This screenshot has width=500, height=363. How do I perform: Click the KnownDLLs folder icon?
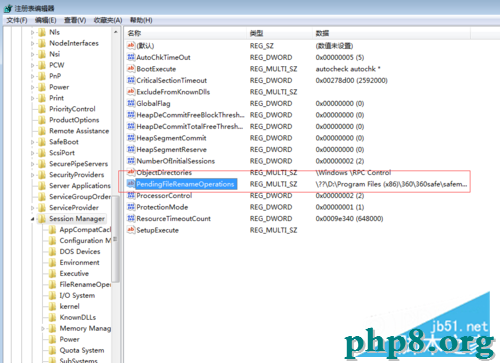pos(52,317)
